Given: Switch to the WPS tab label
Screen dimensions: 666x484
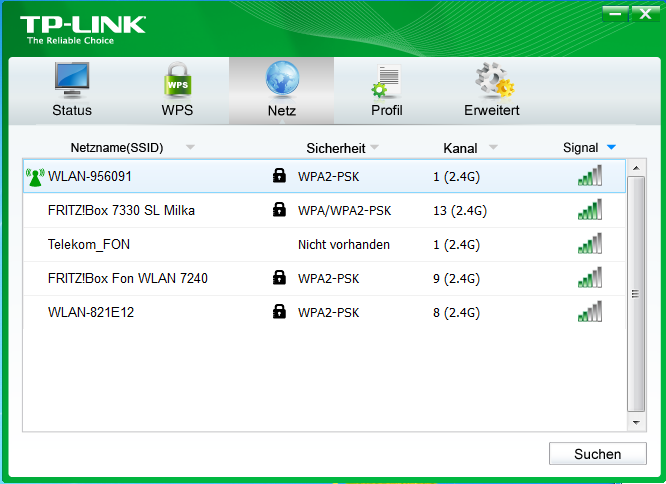Looking at the screenshot, I should [177, 110].
